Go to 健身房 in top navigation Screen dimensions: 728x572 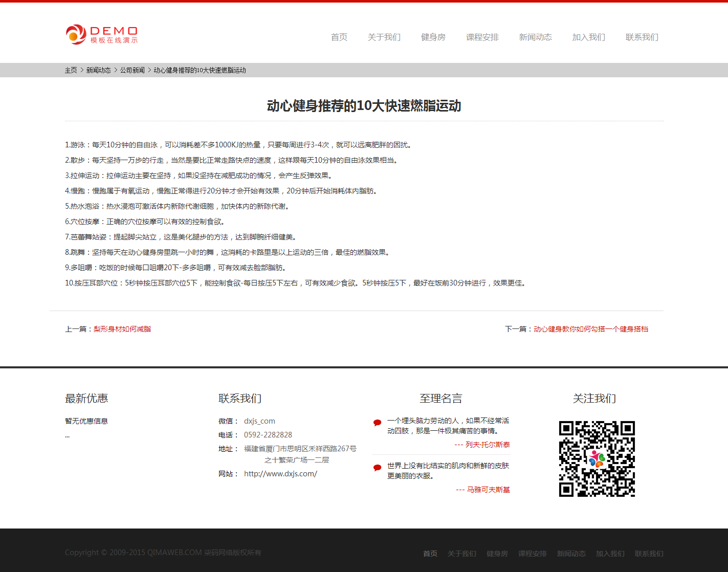[x=433, y=37]
